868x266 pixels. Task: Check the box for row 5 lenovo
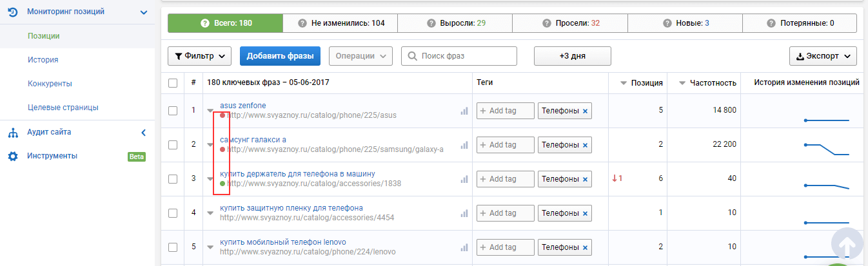point(173,247)
